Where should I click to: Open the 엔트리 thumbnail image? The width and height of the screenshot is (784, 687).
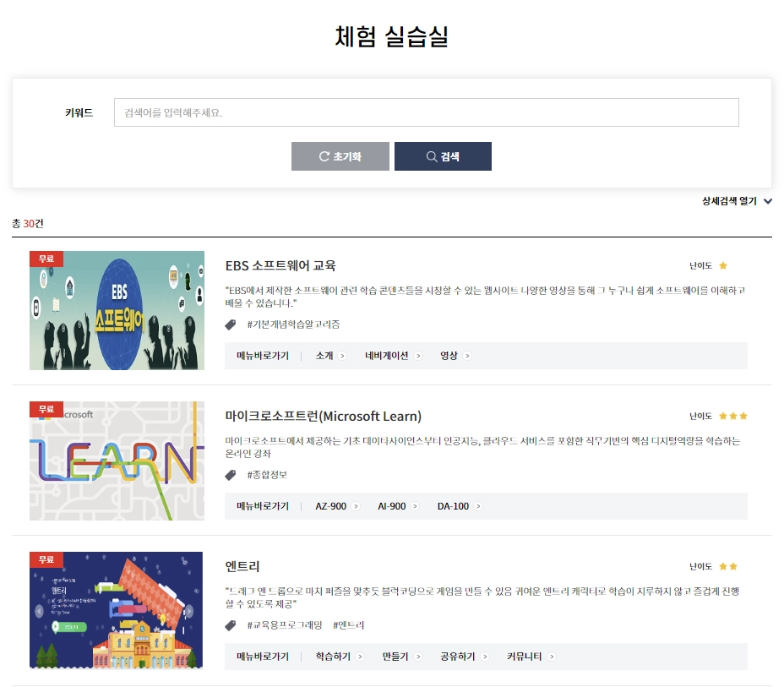click(116, 610)
